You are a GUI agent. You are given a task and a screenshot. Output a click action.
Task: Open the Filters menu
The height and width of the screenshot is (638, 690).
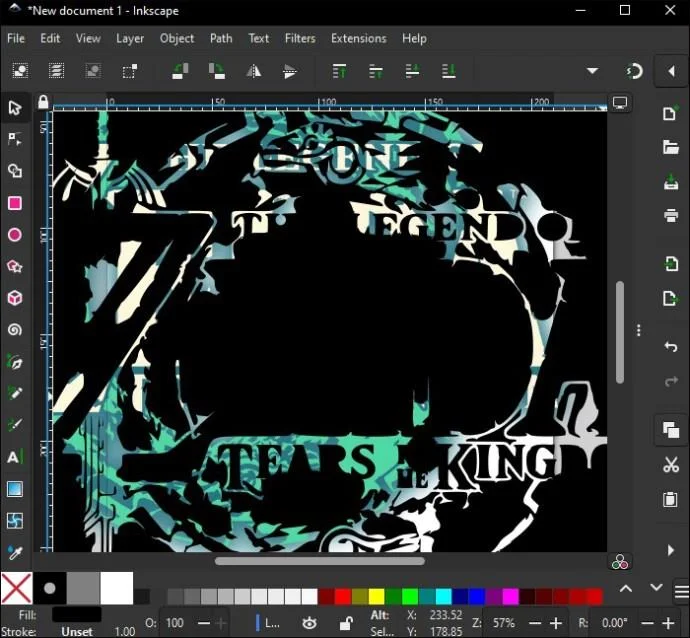point(300,39)
